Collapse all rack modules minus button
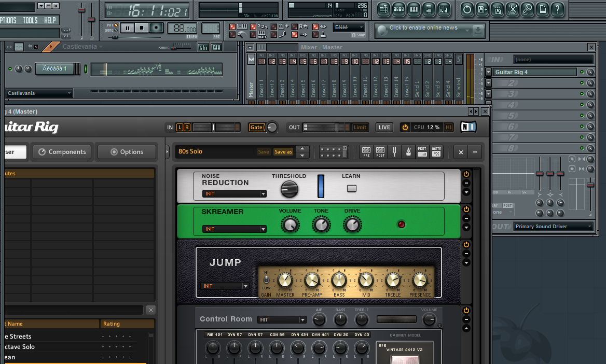Image resolution: width=606 pixels, height=364 pixels. [x=475, y=152]
